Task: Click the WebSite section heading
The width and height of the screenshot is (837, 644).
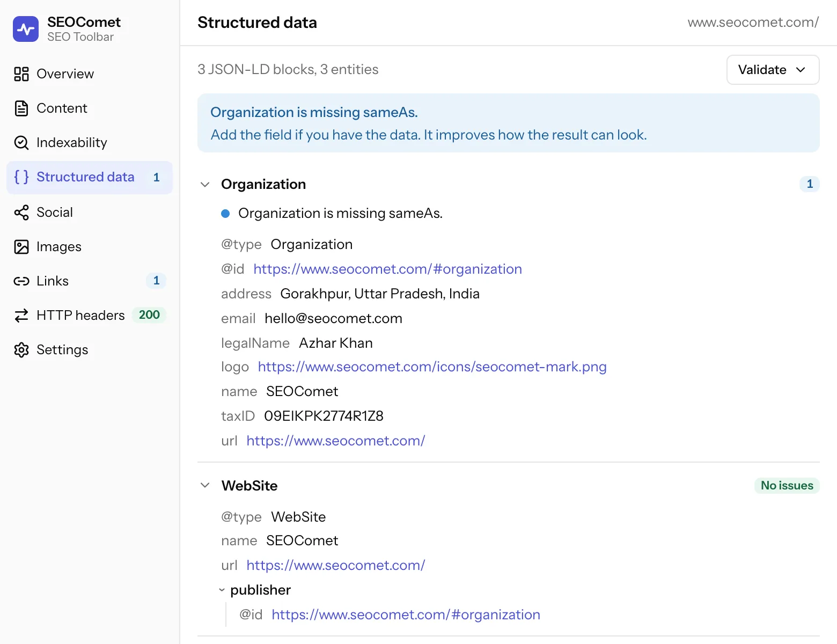Action: click(249, 486)
